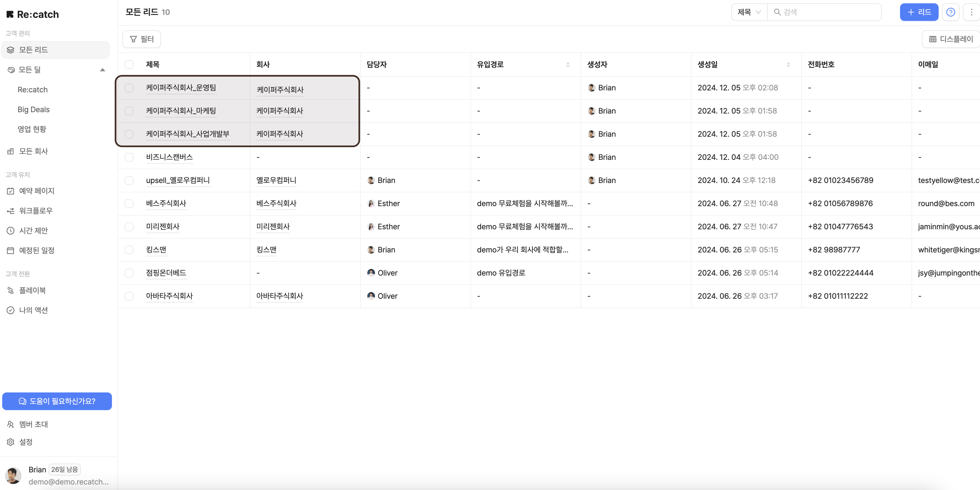Check the 비즈니스캔버스 row checkbox
980x490 pixels.
(129, 157)
